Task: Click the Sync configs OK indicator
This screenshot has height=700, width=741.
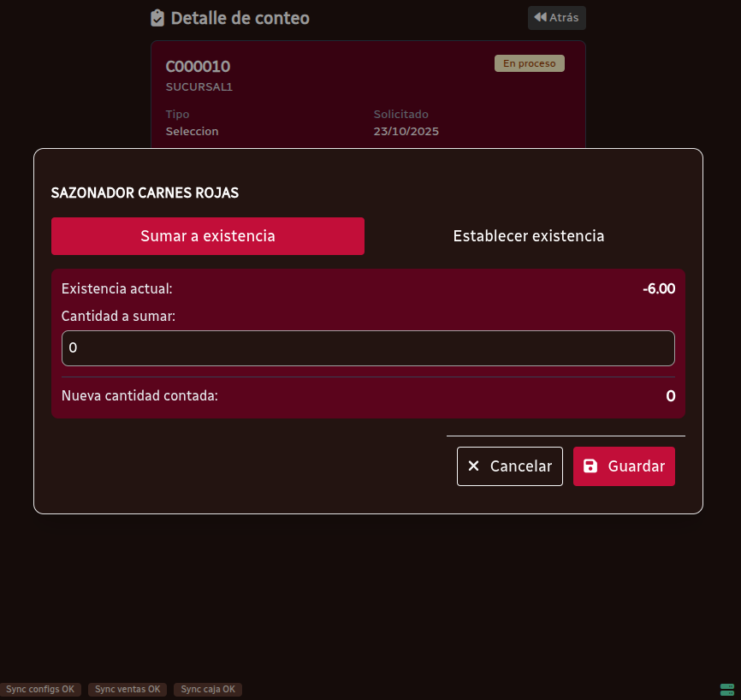Action: (40, 689)
